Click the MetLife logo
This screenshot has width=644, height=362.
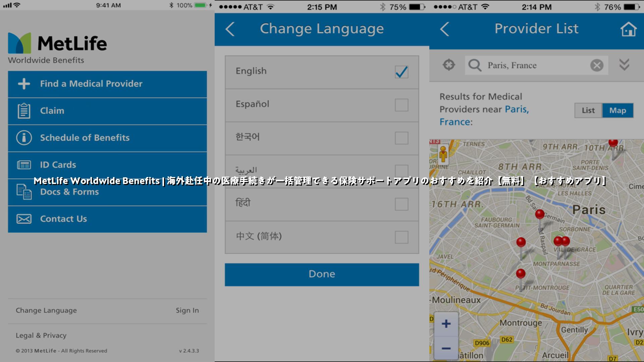click(x=57, y=43)
